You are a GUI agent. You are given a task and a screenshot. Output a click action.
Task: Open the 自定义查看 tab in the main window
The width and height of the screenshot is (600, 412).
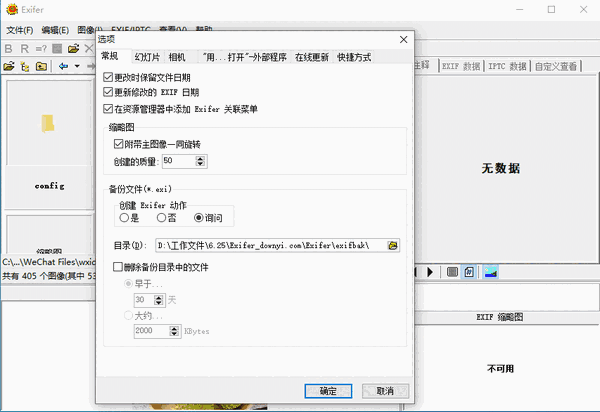coord(556,67)
